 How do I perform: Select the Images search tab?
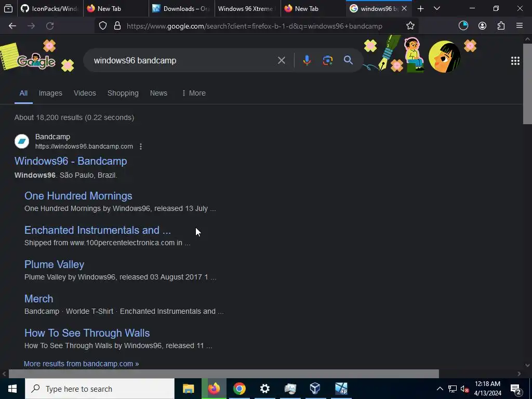pyautogui.click(x=50, y=93)
